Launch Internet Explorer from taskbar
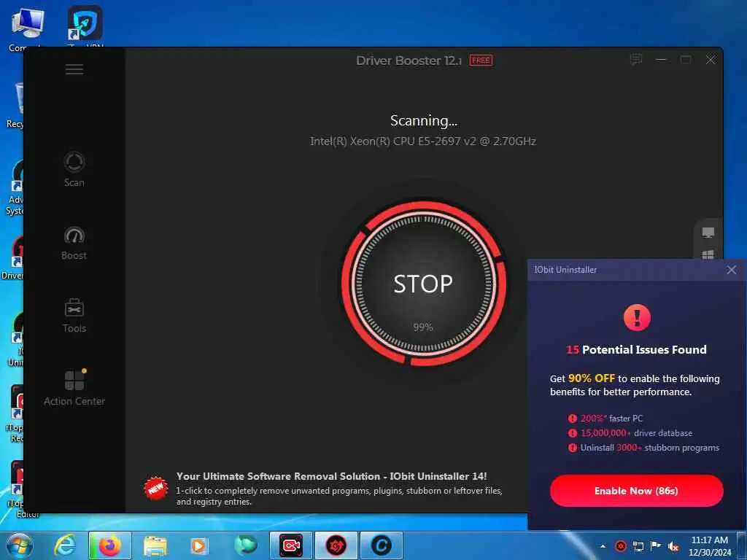747x560 pixels. (65, 545)
